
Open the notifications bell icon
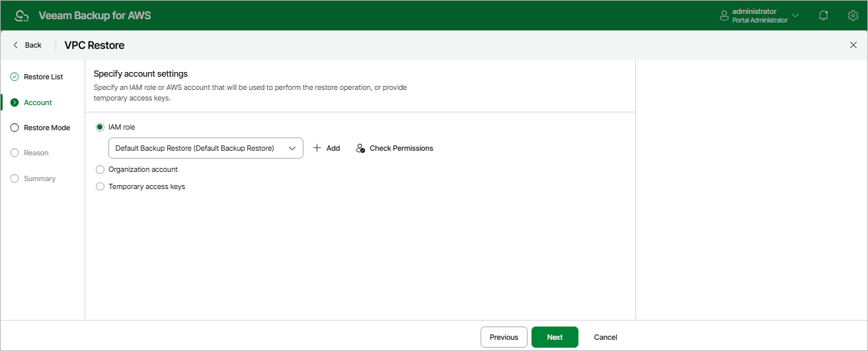[x=824, y=15]
